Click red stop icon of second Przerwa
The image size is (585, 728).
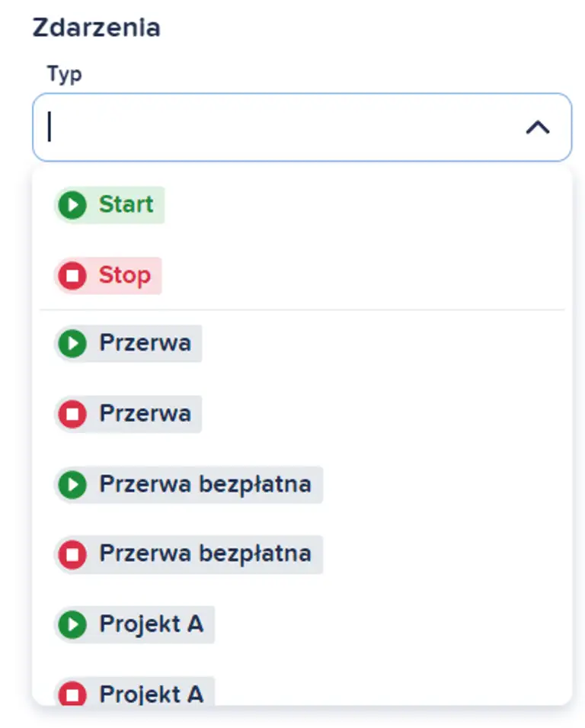pos(73,414)
